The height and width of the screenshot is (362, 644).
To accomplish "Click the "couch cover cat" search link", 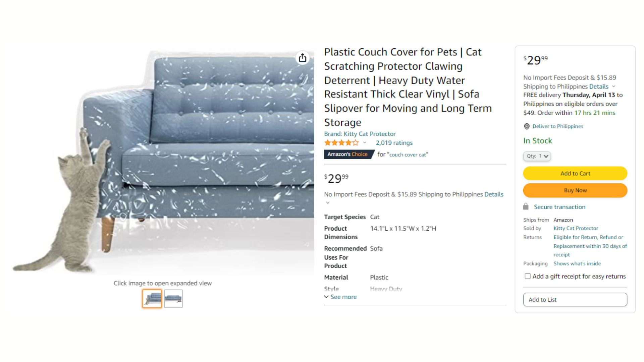I will click(x=408, y=155).
